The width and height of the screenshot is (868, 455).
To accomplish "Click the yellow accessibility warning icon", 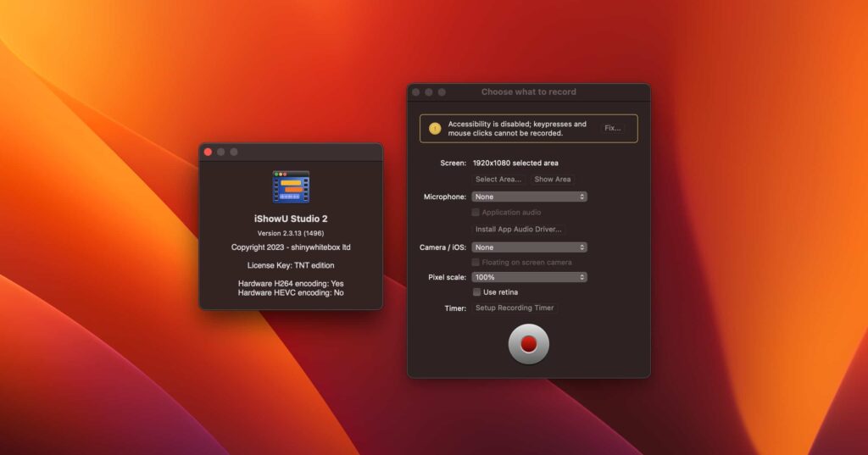I will pyautogui.click(x=435, y=129).
